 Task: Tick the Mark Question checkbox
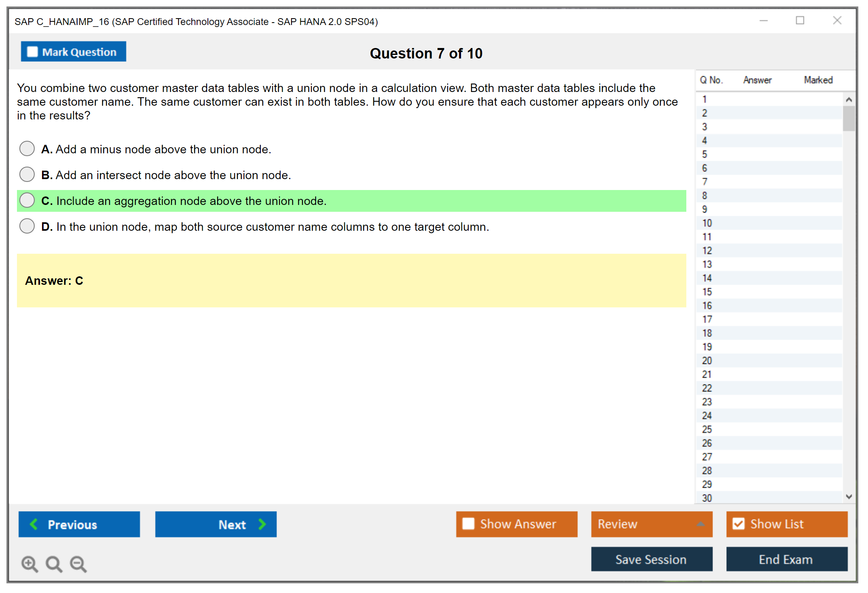coord(32,52)
